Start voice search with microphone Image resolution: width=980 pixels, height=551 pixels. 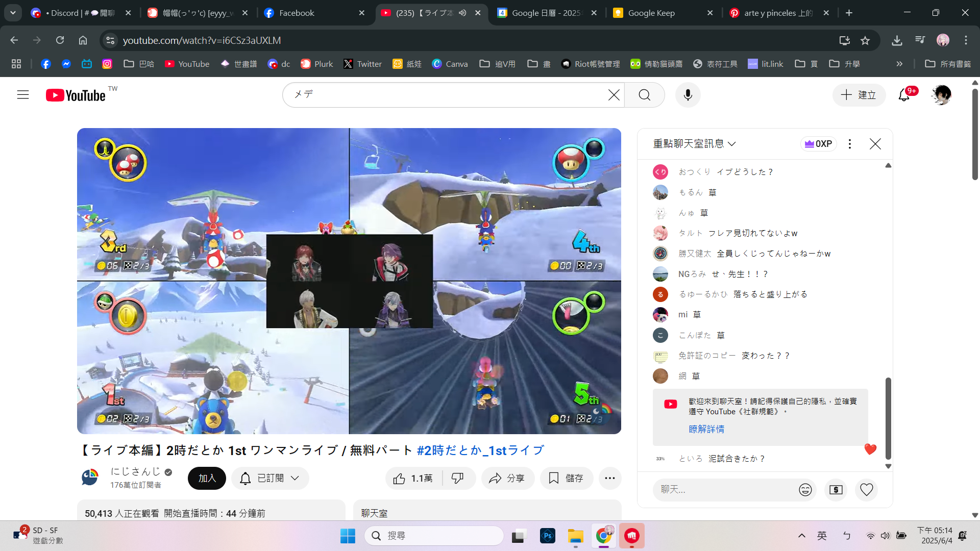click(x=688, y=95)
